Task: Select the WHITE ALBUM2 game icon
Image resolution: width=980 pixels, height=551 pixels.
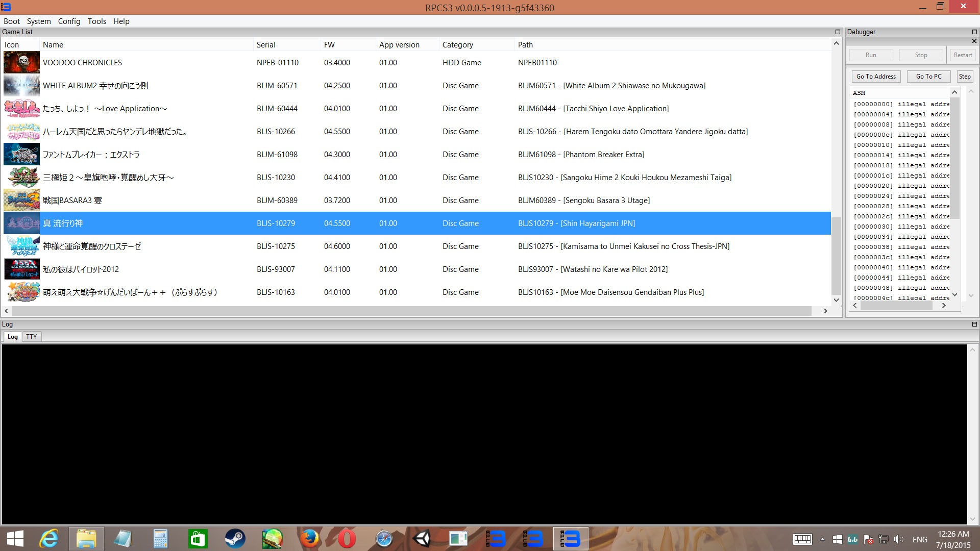Action: [x=21, y=86]
